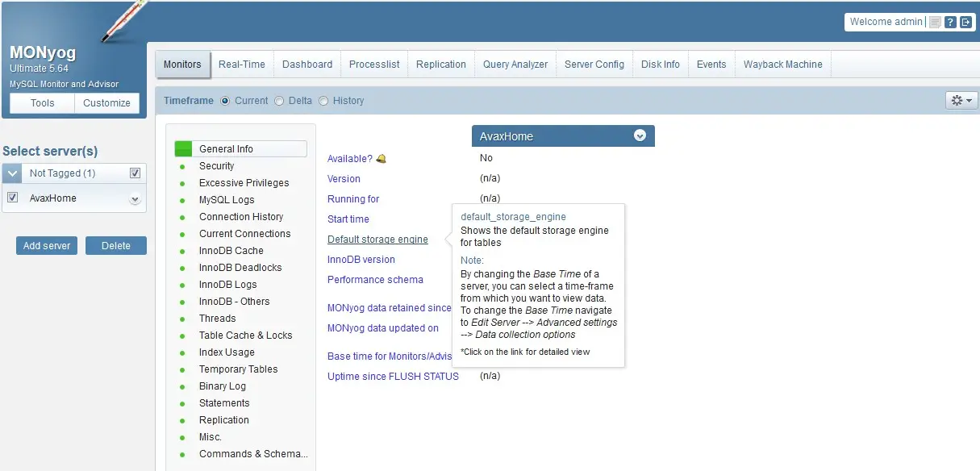Go to the Dashboard tab
The image size is (980, 471).
tap(307, 65)
